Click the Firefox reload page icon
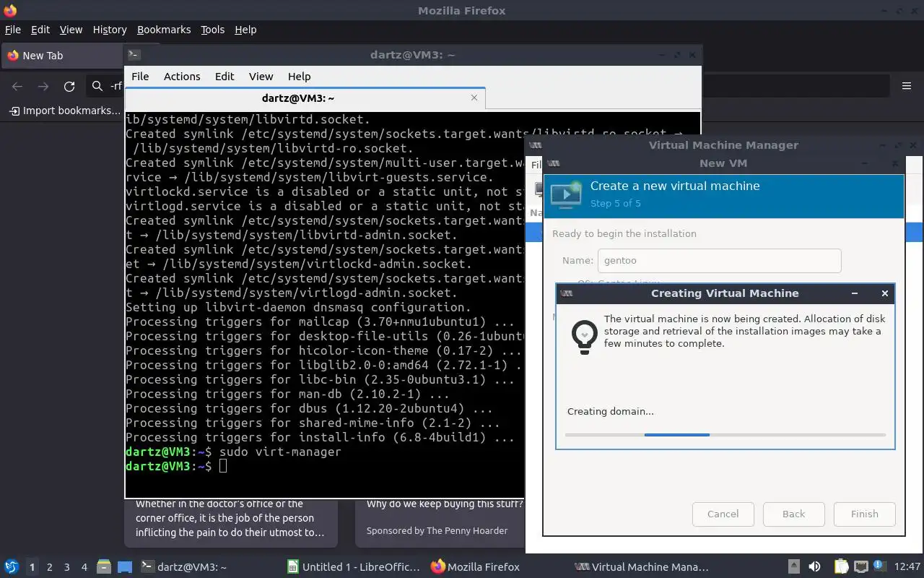 coord(69,87)
